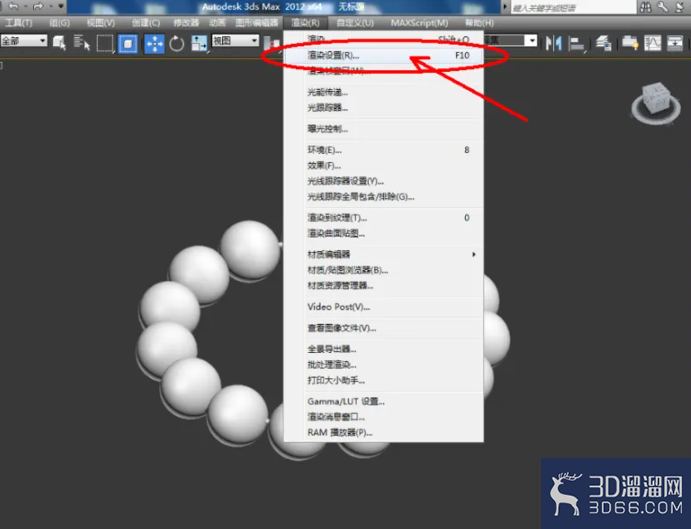691x529 pixels.
Task: Choose 渲染设置(R)... from the render menu
Action: (383, 55)
